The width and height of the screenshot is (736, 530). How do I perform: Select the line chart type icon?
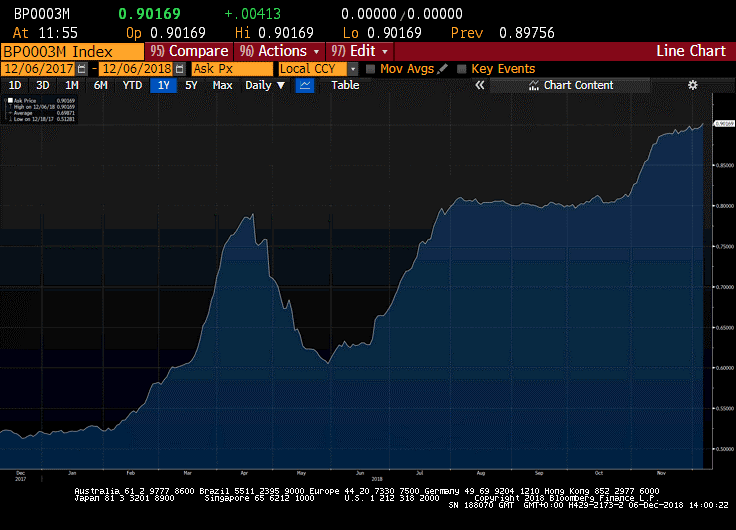305,85
